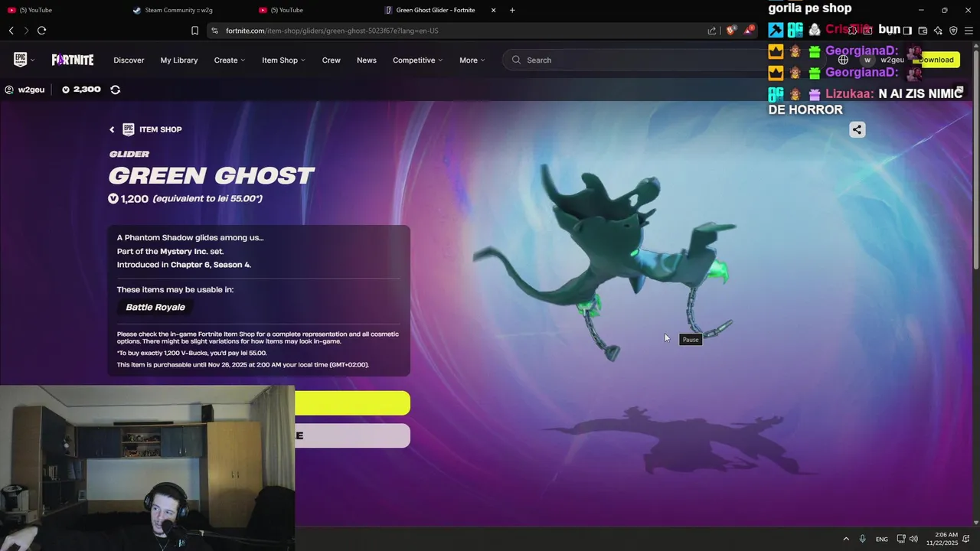Click the Epic Games logo icon

21,60
